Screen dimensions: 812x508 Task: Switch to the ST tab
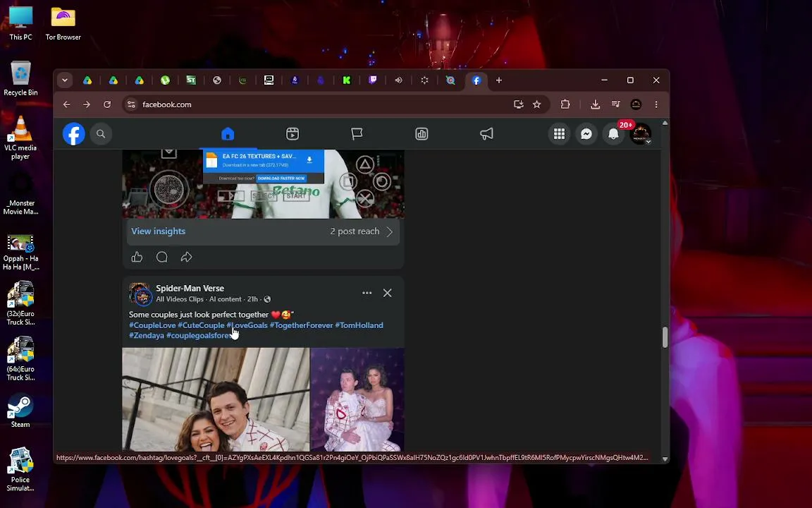tap(191, 80)
